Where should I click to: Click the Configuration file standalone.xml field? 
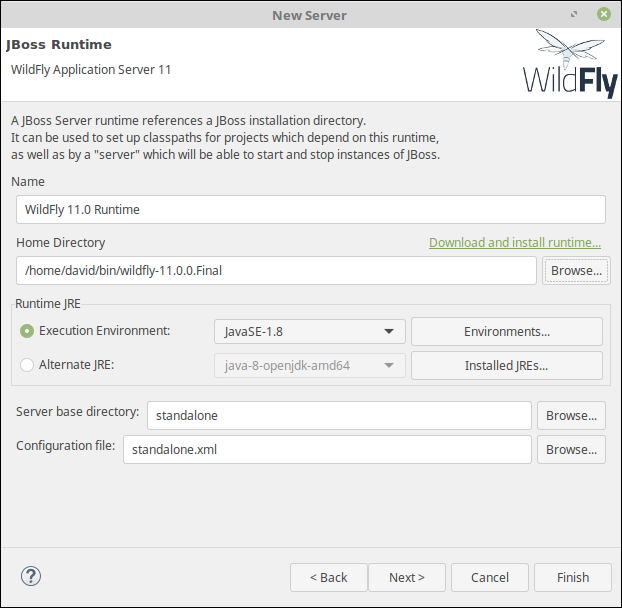(x=327, y=449)
